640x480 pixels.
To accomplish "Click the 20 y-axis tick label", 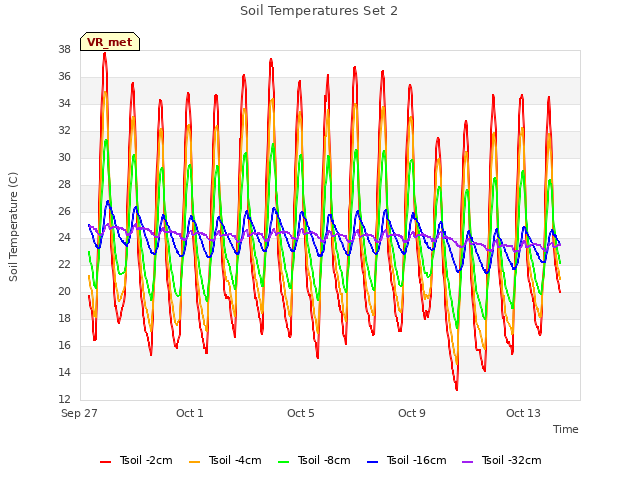I will pos(64,292).
